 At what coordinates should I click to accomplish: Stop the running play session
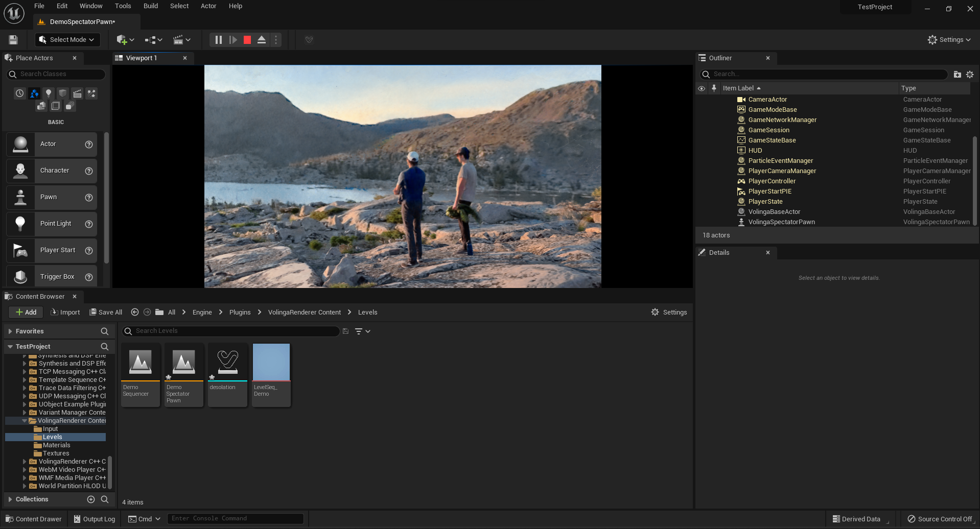[247, 40]
